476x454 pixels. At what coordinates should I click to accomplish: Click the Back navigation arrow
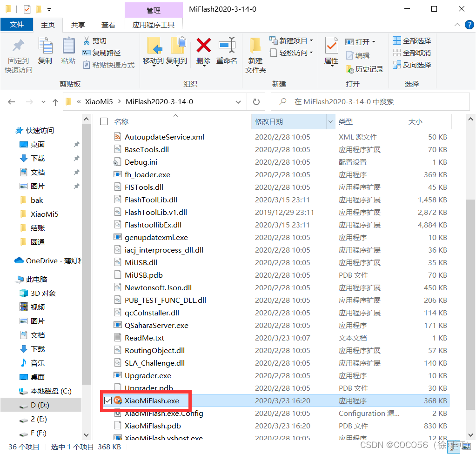tap(12, 102)
